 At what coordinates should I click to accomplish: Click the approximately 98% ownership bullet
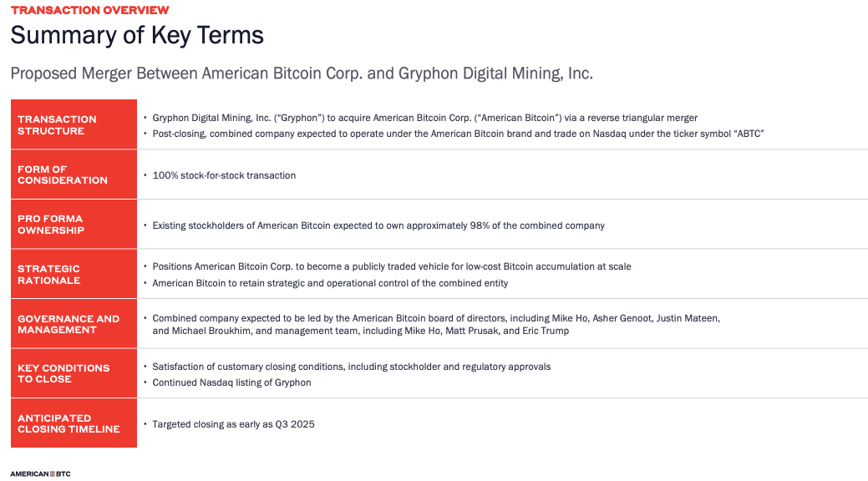[x=378, y=225]
